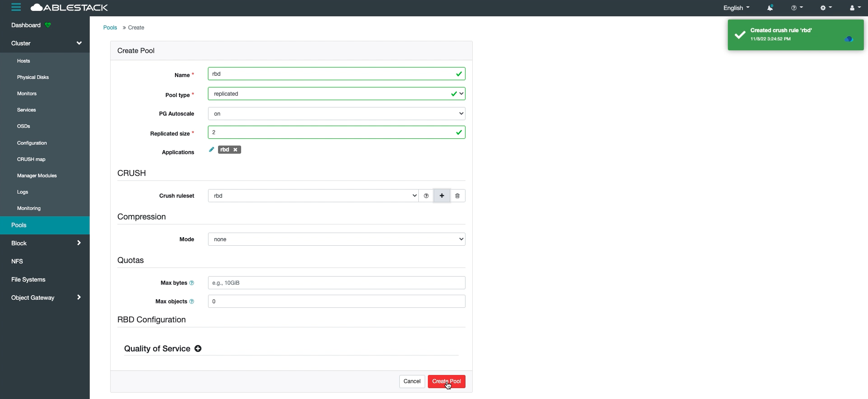Open the CRUSH map menu item
Viewport: 868px width, 399px height.
pos(31,160)
